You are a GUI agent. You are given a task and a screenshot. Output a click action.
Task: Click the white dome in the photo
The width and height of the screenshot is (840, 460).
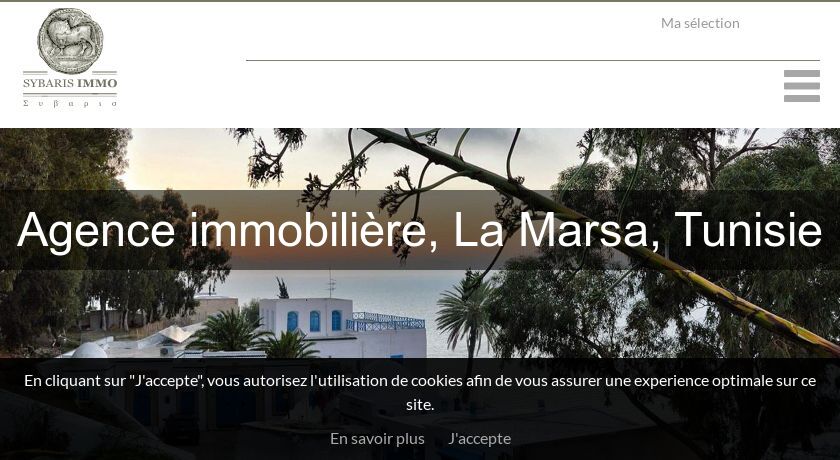pos(89,350)
